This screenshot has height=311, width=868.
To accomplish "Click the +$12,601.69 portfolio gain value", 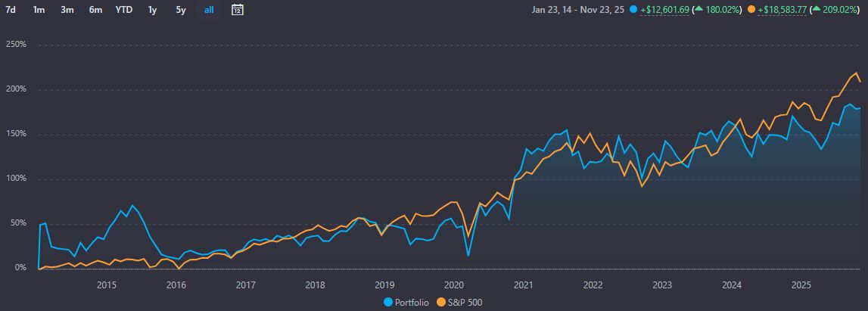I will click(x=664, y=10).
